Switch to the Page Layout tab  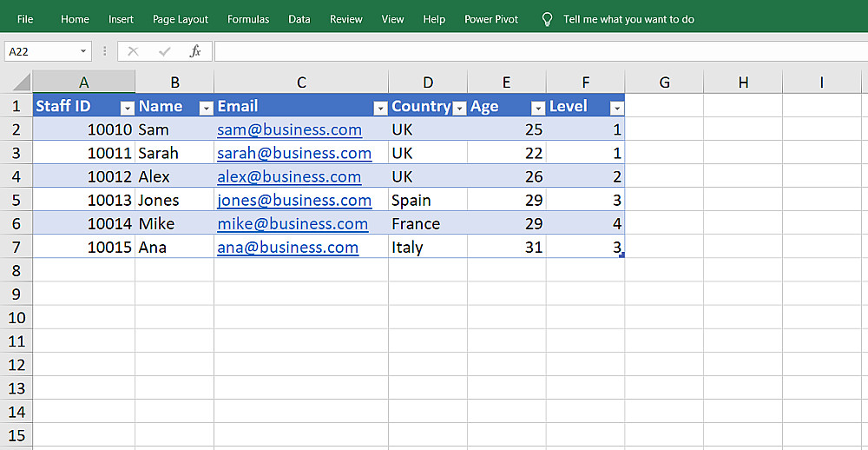(181, 19)
